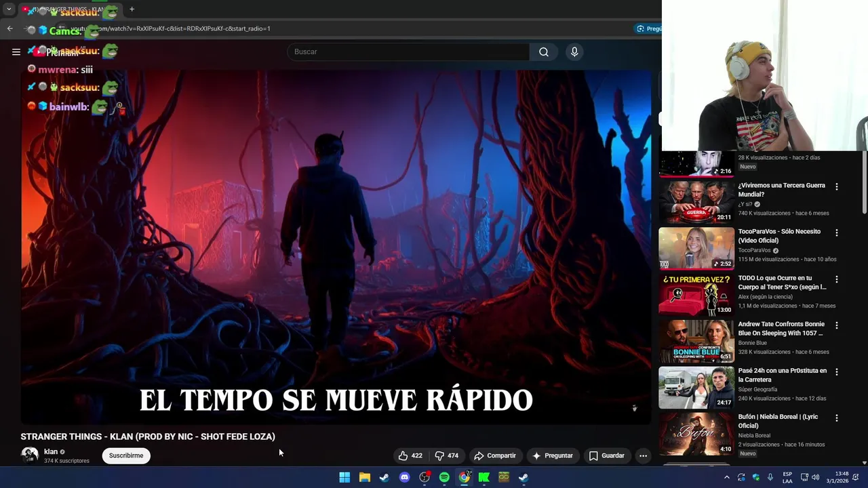The image size is (868, 488).
Task: Show hidden tray icons chevron
Action: 726,477
